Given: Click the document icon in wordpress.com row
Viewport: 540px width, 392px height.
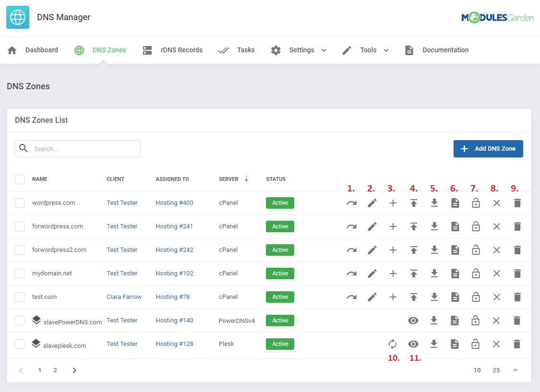Looking at the screenshot, I should [455, 203].
